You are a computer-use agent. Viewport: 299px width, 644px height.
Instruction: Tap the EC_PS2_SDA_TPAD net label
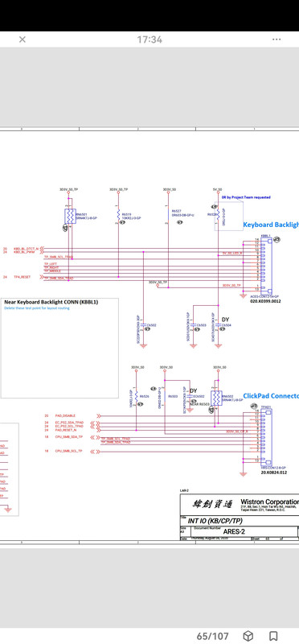point(69,423)
